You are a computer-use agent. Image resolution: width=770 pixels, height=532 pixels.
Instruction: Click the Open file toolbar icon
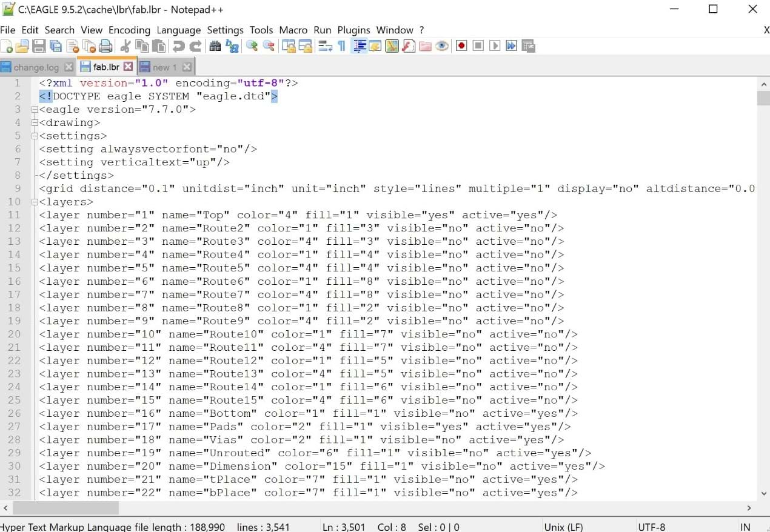22,46
